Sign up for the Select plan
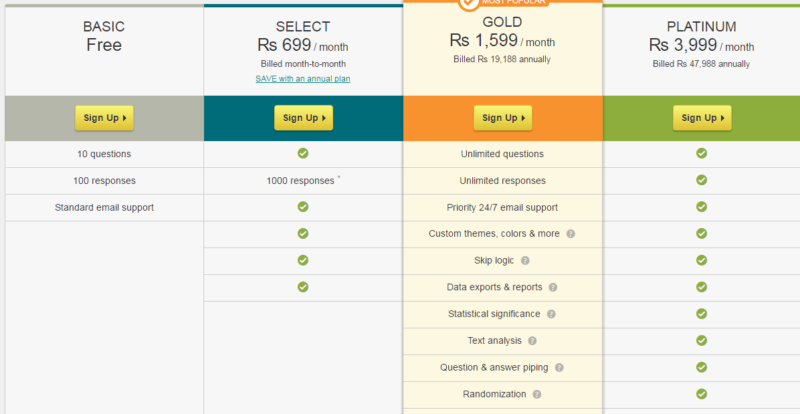 [304, 118]
